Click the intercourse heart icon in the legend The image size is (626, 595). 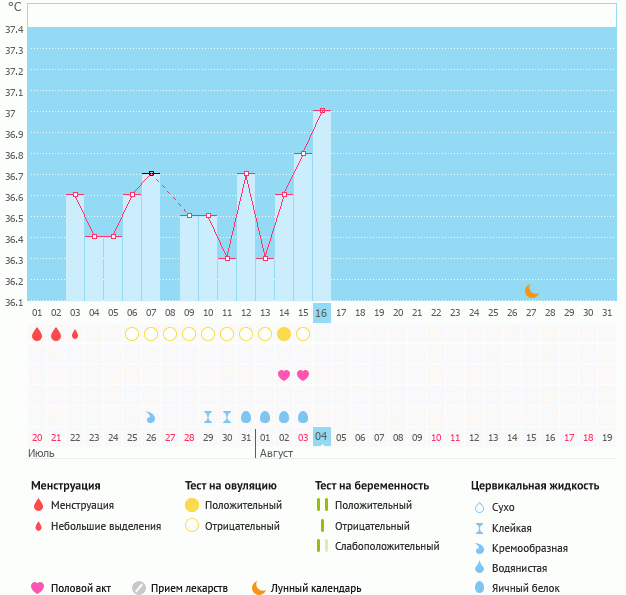(x=38, y=588)
